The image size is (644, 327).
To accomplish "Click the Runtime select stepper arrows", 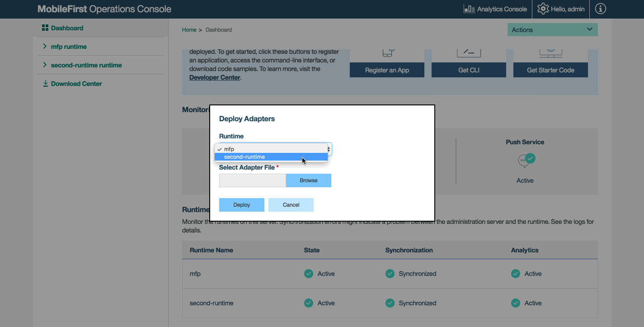I will 329,149.
